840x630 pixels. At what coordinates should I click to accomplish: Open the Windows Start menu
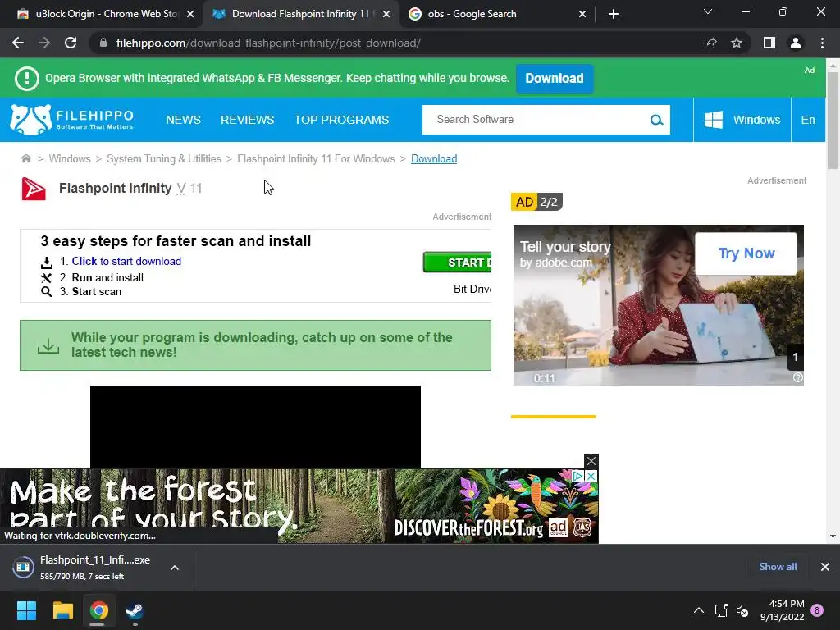26,610
